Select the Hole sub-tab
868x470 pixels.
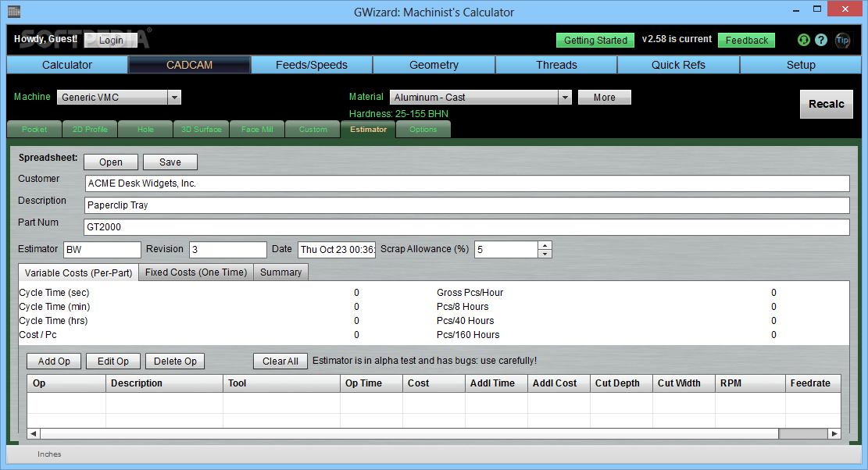click(145, 130)
